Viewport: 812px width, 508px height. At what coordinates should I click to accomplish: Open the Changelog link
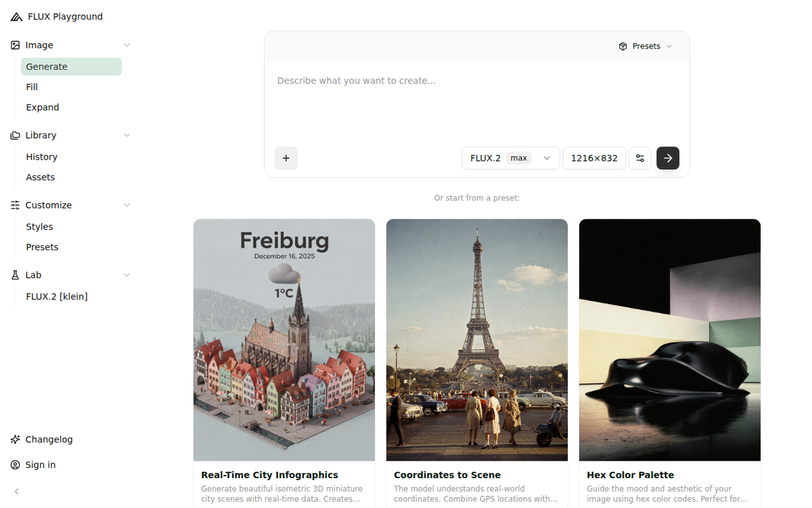49,440
